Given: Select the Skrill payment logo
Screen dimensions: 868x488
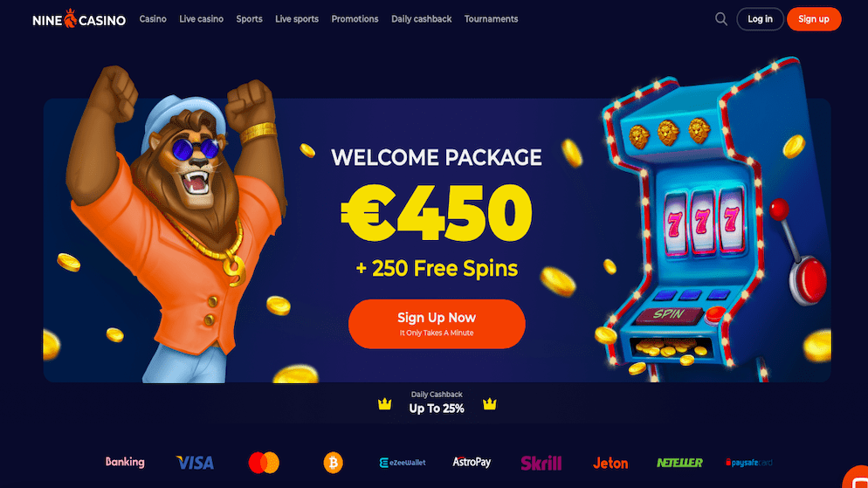Looking at the screenshot, I should point(541,463).
